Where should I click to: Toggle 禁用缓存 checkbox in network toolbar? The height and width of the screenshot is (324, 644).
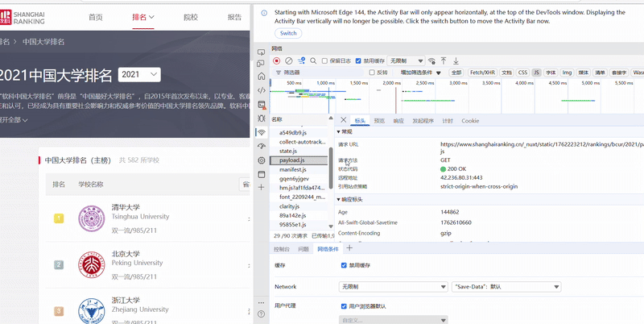(x=358, y=61)
